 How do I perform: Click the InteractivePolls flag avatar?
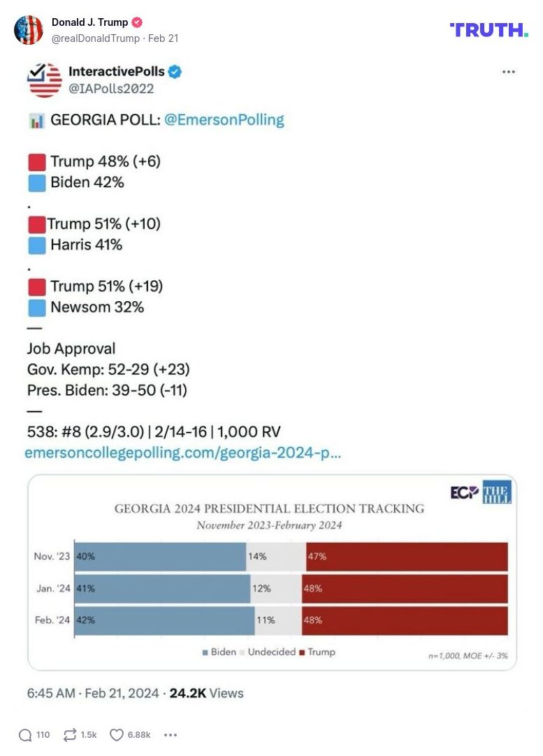pos(45,80)
